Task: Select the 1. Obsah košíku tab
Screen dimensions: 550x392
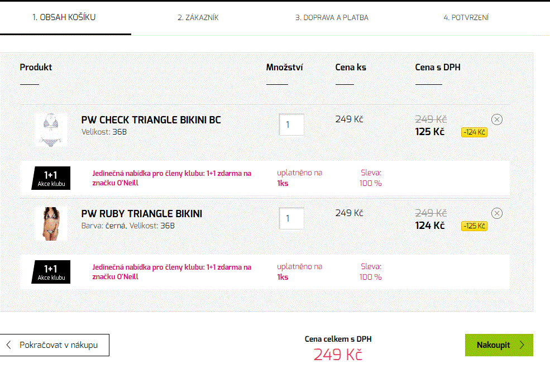Action: tap(64, 17)
